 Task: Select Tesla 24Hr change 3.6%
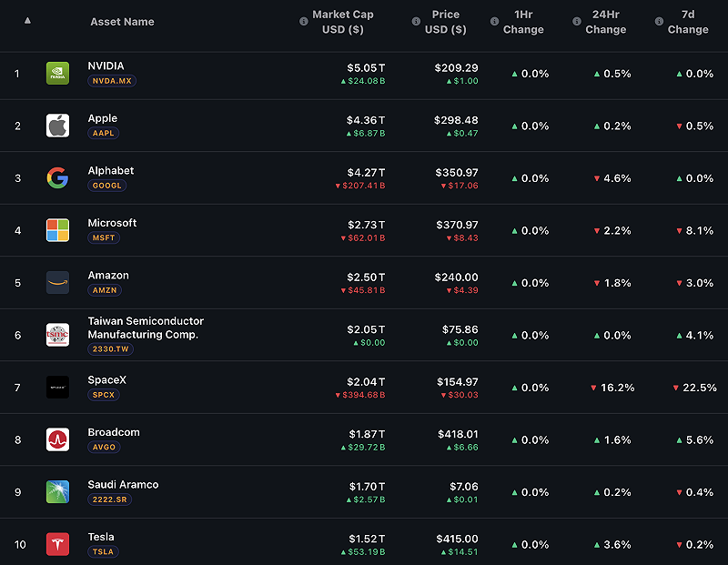[x=612, y=545]
